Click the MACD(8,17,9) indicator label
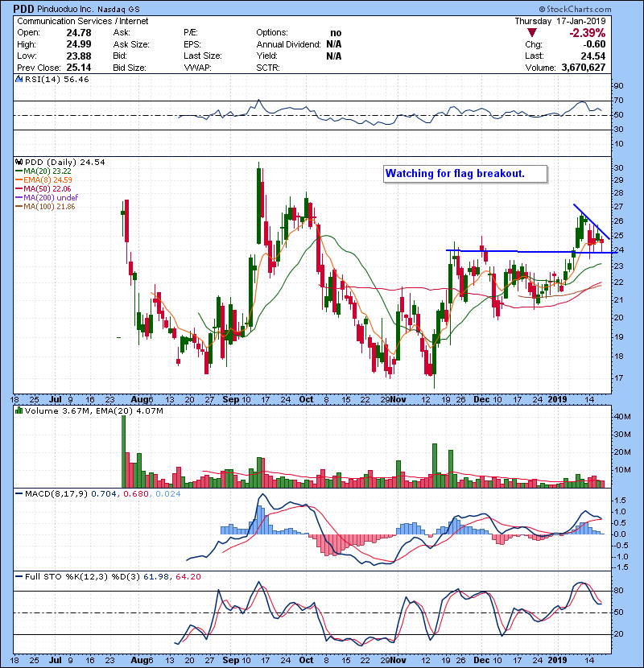The image size is (644, 668). 56,494
